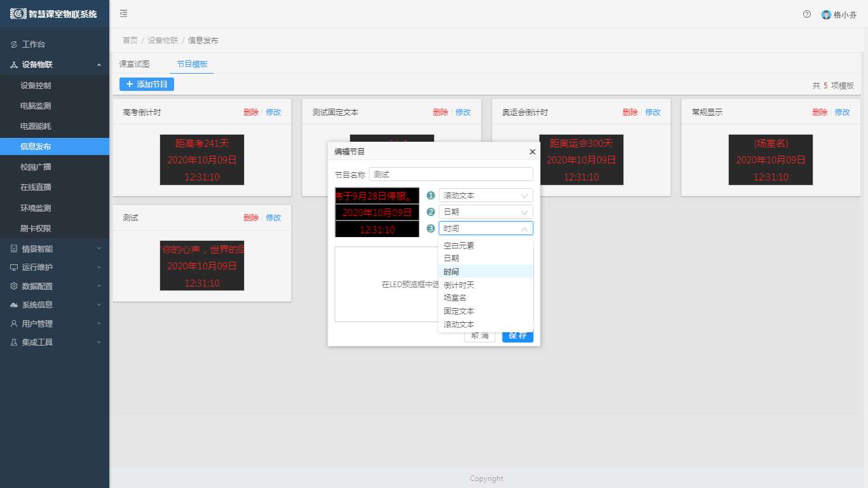The image size is (868, 488).
Task: Click the sidebar collapse icon in header
Action: pos(123,13)
